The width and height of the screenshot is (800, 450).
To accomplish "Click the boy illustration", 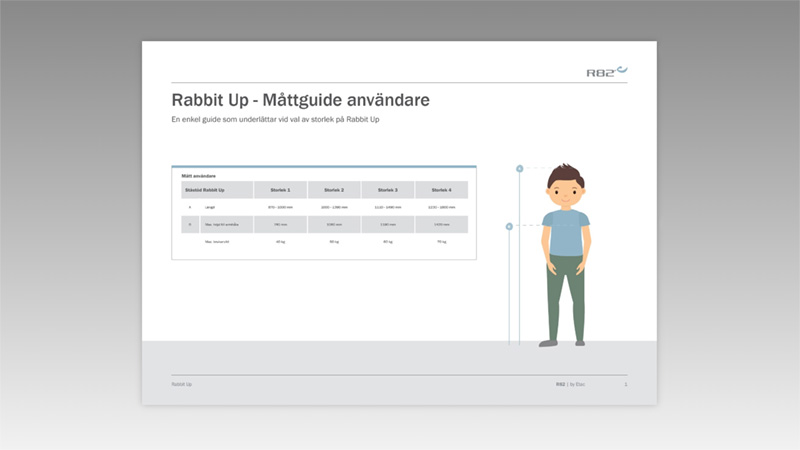I will coord(565,255).
